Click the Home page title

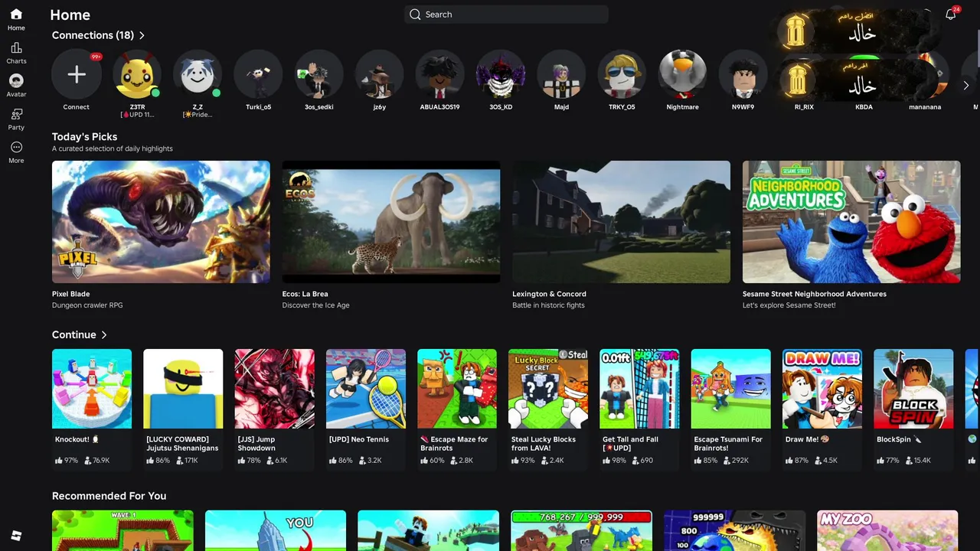tap(70, 15)
